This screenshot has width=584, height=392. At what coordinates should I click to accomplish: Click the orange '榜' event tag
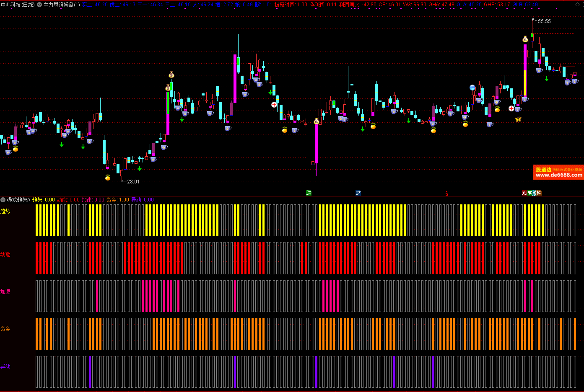[x=539, y=193]
